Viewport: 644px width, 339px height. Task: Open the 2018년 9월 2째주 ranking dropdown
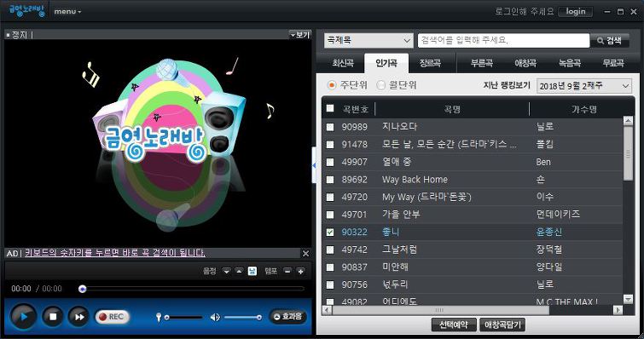coord(584,86)
